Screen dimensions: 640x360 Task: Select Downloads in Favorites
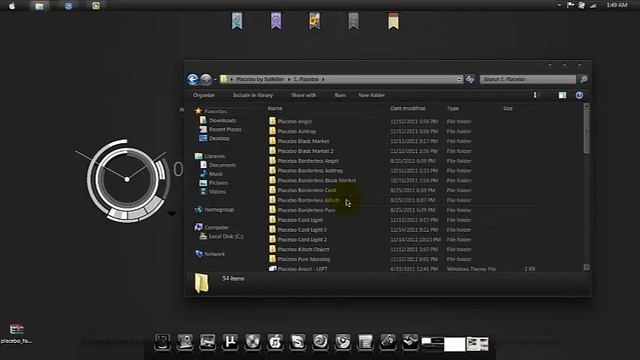[222, 120]
